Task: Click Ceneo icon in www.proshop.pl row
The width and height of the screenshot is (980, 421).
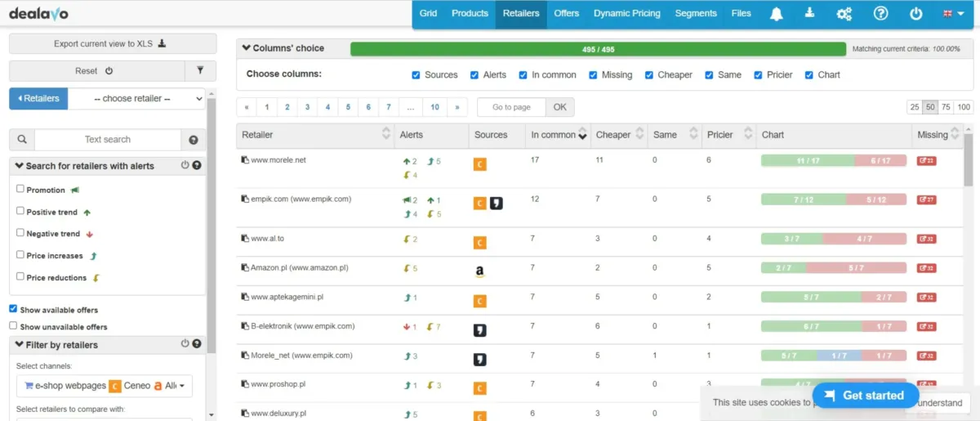Action: click(x=480, y=388)
